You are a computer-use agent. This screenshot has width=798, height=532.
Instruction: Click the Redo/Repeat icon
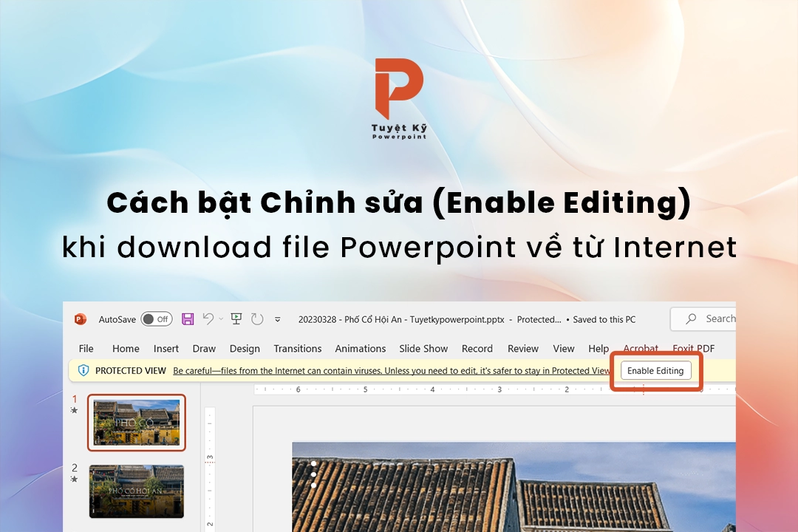click(x=257, y=319)
